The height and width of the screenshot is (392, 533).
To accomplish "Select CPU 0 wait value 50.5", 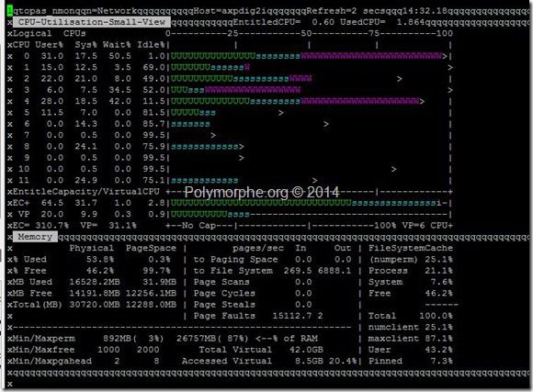I will 120,56.
